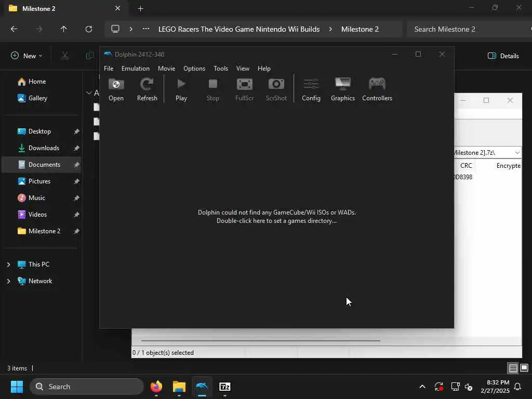Open Dolphin Config settings
The width and height of the screenshot is (532, 399).
(x=311, y=89)
